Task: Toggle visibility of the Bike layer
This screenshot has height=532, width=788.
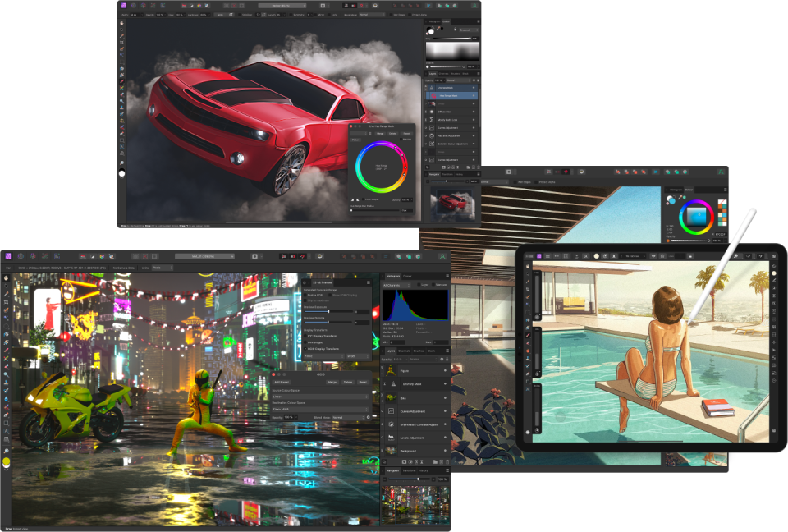Action: pos(447,397)
